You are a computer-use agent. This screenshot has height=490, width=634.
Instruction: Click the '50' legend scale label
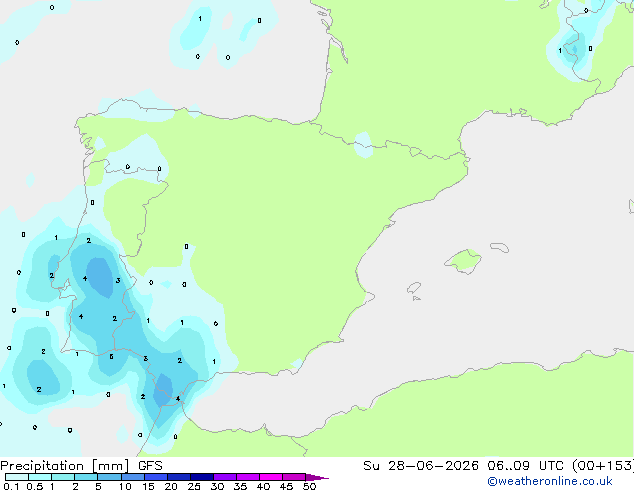click(x=309, y=486)
